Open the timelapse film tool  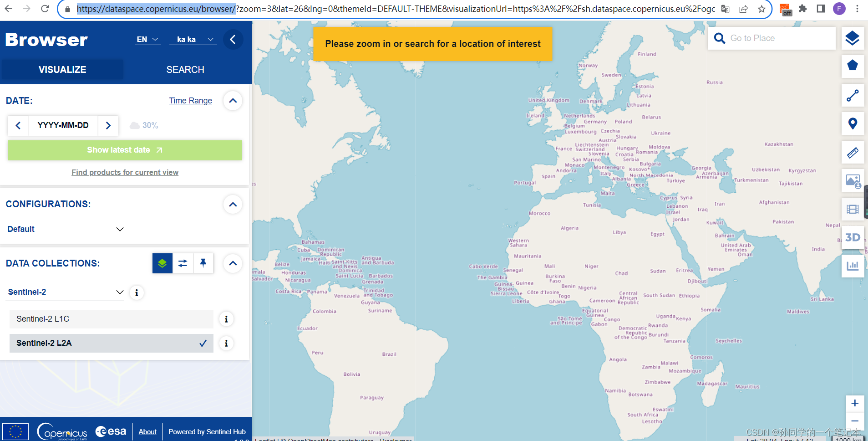click(x=852, y=209)
